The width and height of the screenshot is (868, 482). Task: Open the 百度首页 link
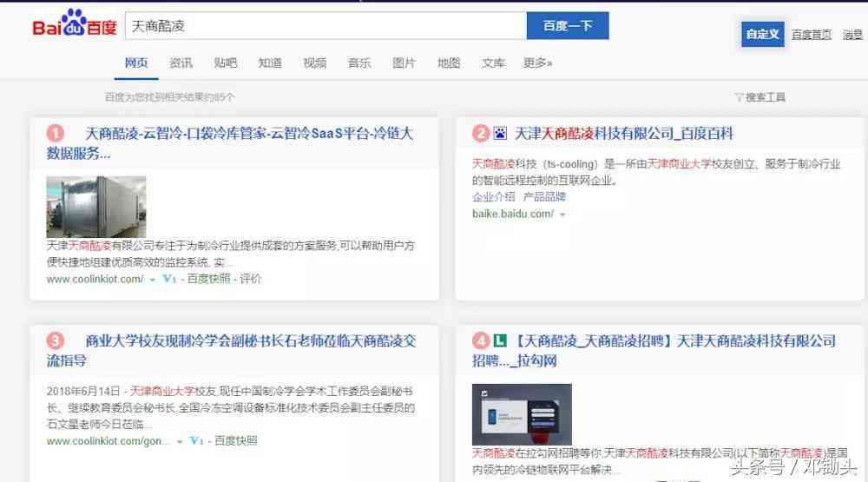coord(811,35)
